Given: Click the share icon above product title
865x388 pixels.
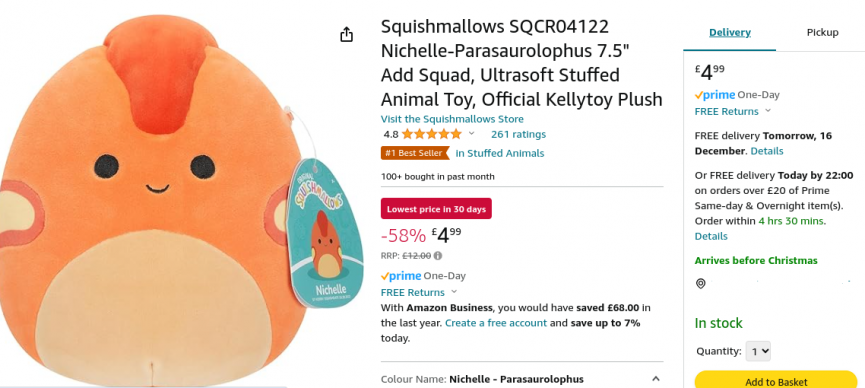Looking at the screenshot, I should 346,34.
